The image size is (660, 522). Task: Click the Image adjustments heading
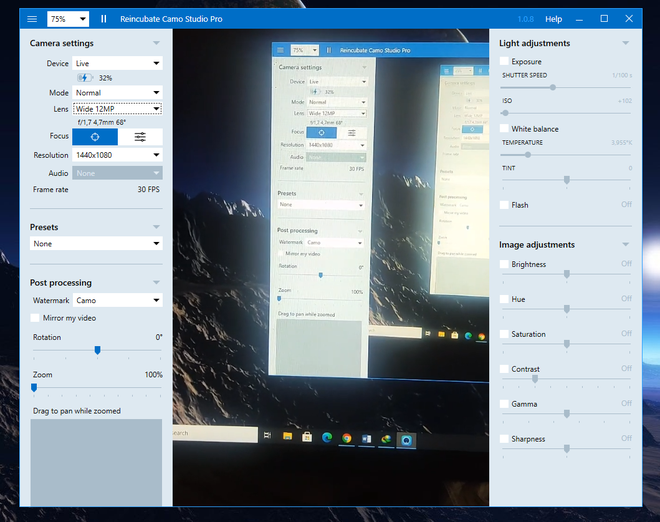[x=537, y=245]
